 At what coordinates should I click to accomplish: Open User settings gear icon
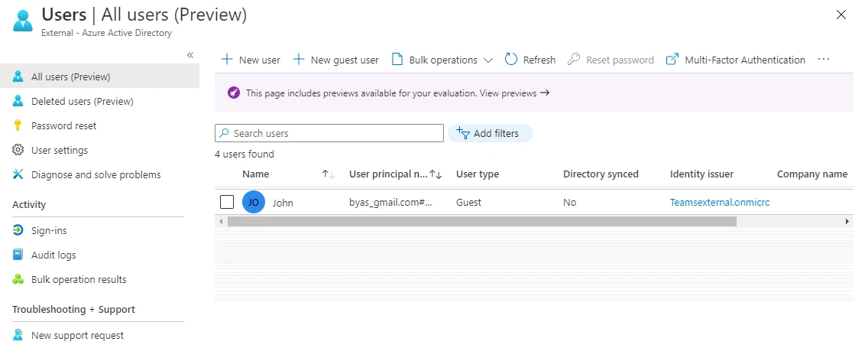coord(18,150)
